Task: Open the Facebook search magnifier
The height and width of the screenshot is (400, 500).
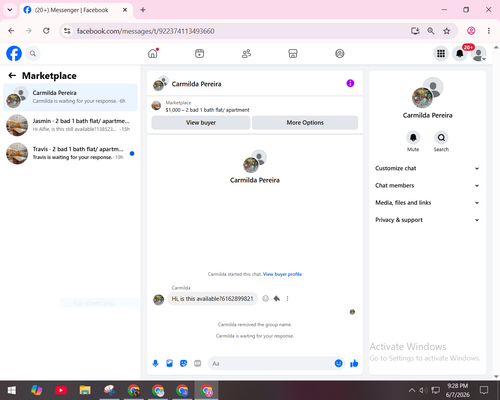Action: click(33, 53)
